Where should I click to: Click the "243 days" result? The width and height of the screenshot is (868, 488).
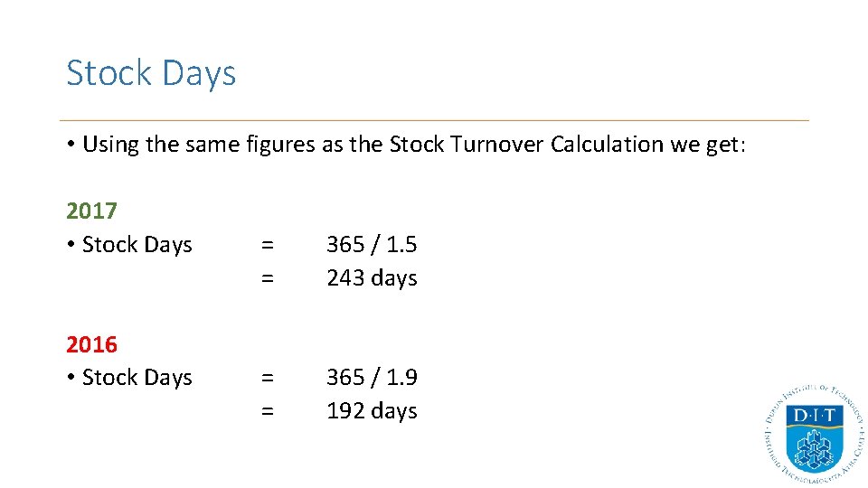coord(372,278)
